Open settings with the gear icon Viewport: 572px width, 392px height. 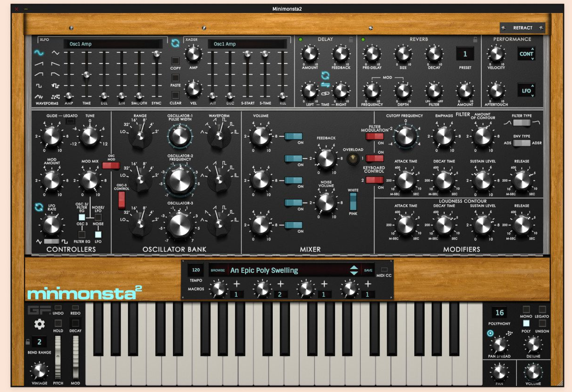point(39,324)
